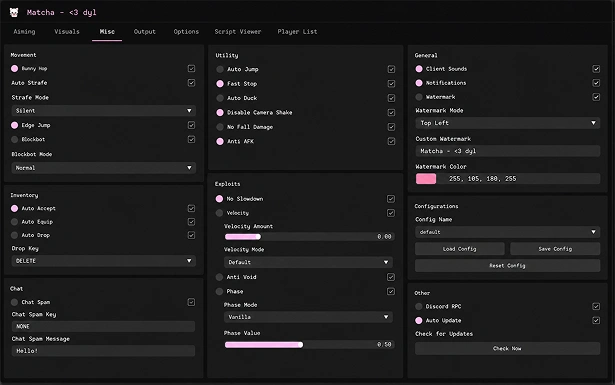Enable the Auto Jump circle toggle
The height and width of the screenshot is (385, 615).
pos(220,69)
